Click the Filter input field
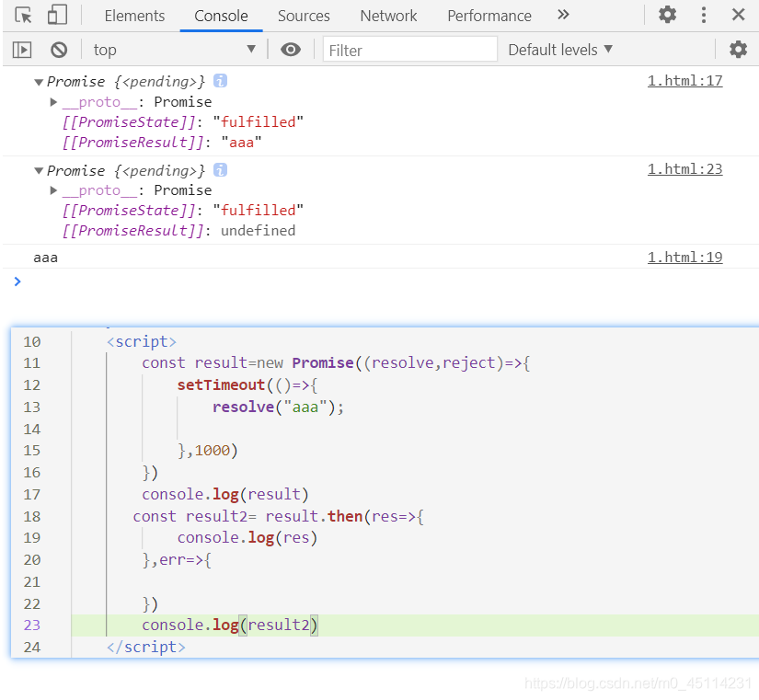 point(409,50)
